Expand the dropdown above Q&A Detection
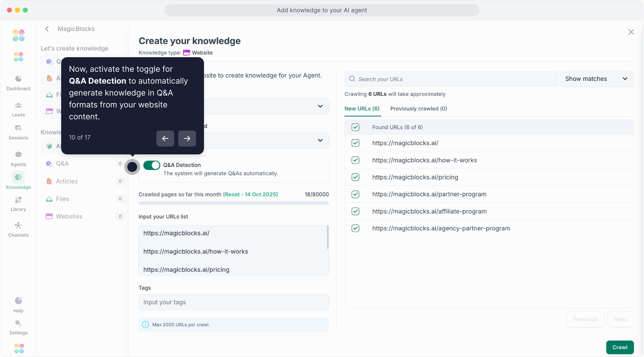This screenshot has height=357, width=644. [320, 140]
